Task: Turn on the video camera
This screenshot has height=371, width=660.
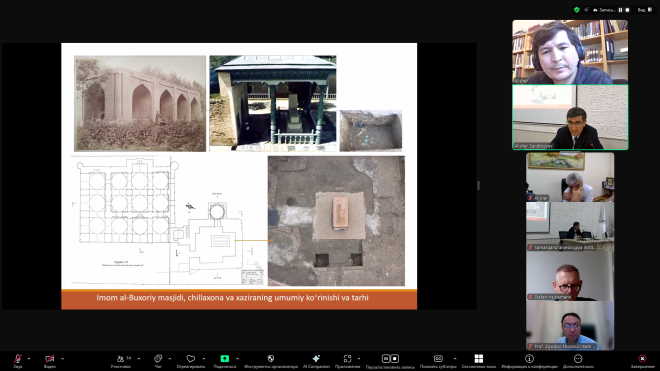Action: pyautogui.click(x=50, y=359)
